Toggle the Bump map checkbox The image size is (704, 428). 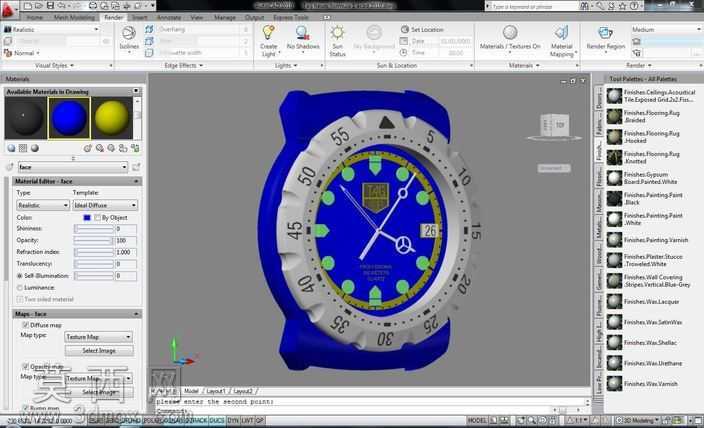point(25,408)
